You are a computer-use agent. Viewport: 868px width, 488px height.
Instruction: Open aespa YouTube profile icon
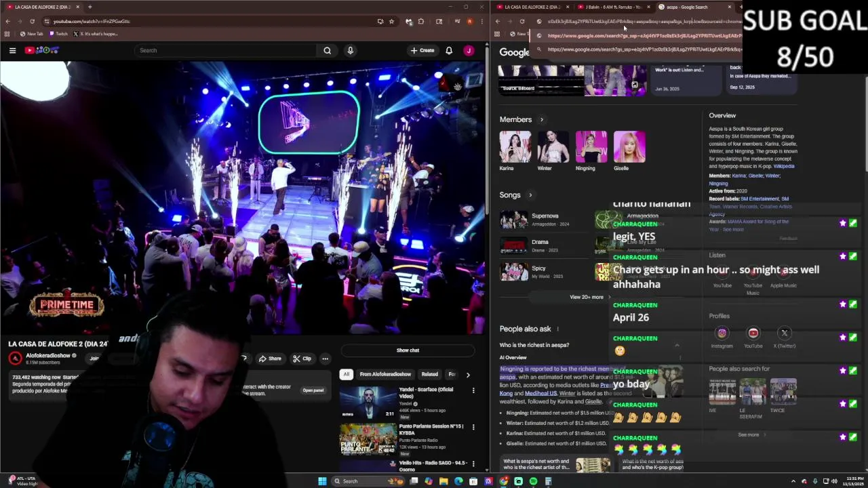point(753,333)
